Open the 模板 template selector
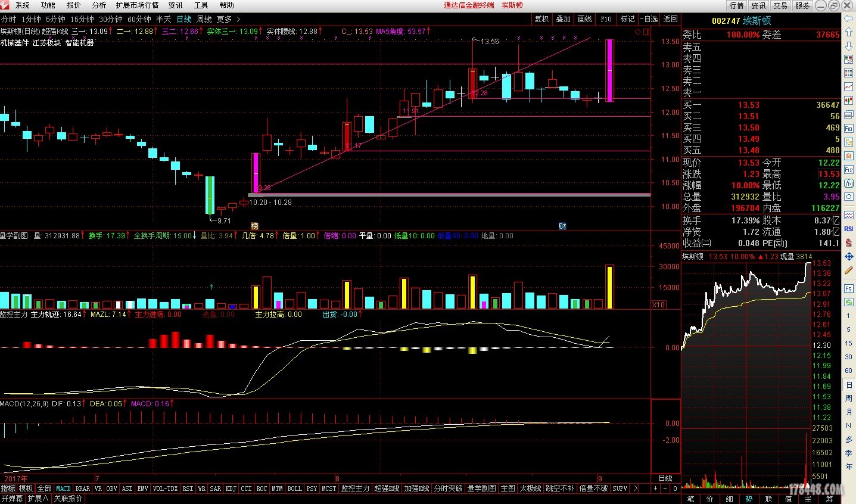The width and height of the screenshot is (856, 504). (26, 489)
